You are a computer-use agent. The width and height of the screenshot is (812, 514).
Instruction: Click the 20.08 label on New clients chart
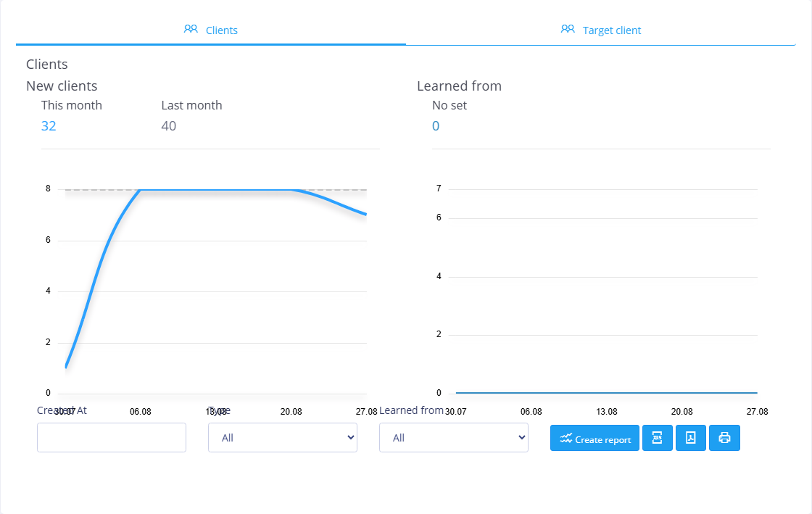pyautogui.click(x=291, y=412)
